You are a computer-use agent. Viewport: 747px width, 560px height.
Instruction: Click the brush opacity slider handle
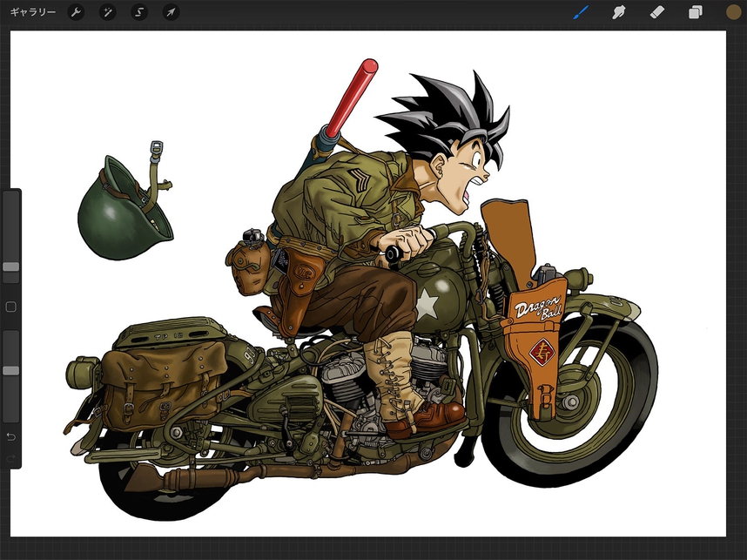pyautogui.click(x=11, y=371)
